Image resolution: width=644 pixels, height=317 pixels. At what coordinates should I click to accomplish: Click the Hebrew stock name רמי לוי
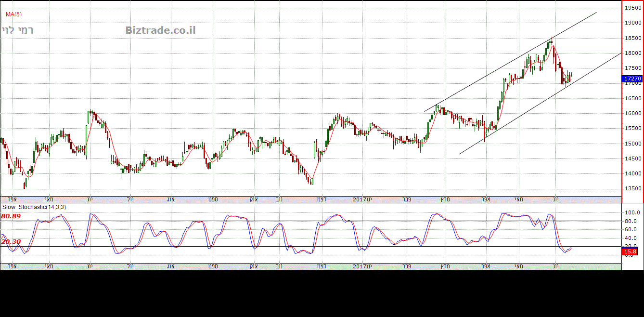tap(17, 30)
